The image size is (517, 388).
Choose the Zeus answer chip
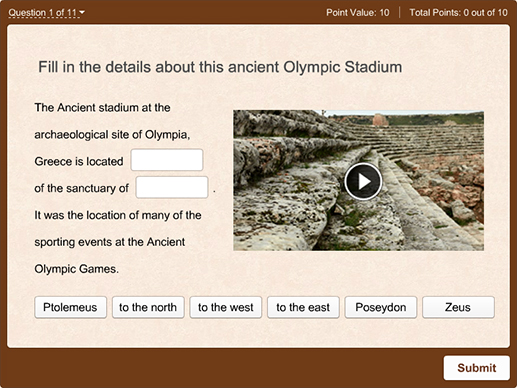[x=458, y=307]
